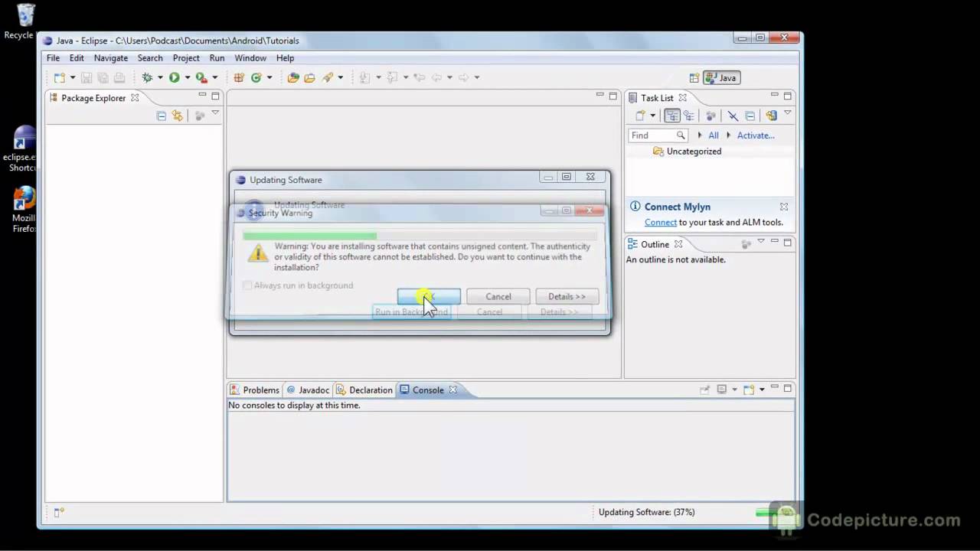Image resolution: width=980 pixels, height=551 pixels.
Task: Open the Window menu
Action: pos(250,58)
